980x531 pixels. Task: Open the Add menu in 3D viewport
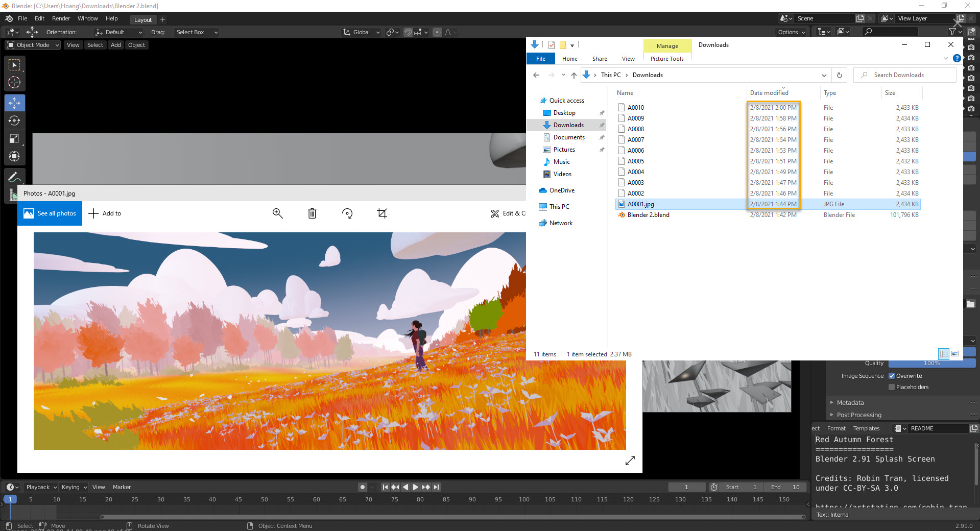116,45
